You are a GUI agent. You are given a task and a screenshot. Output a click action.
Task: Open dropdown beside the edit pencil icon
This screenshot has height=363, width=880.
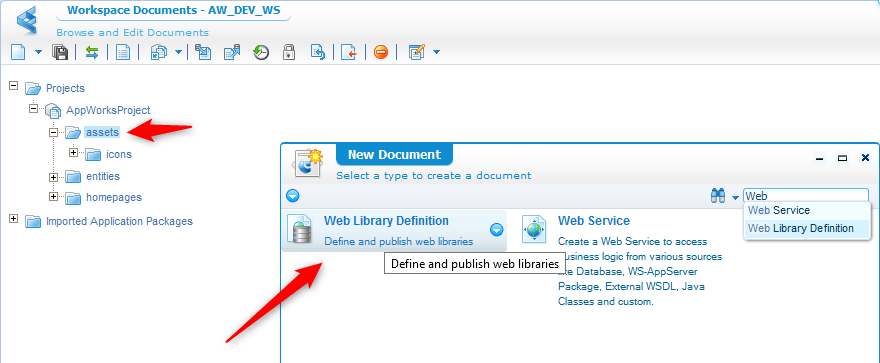(436, 52)
